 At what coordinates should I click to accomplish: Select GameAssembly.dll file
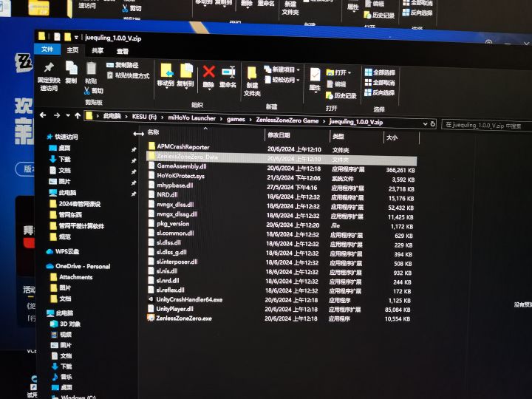pyautogui.click(x=177, y=166)
